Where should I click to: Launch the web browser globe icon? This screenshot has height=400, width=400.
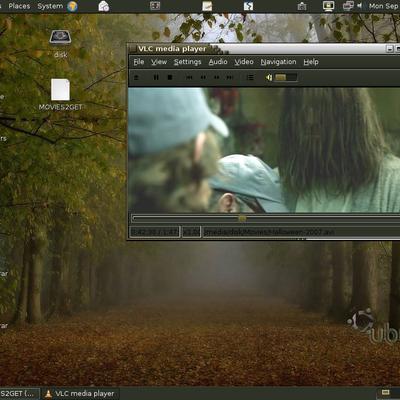[x=72, y=6]
